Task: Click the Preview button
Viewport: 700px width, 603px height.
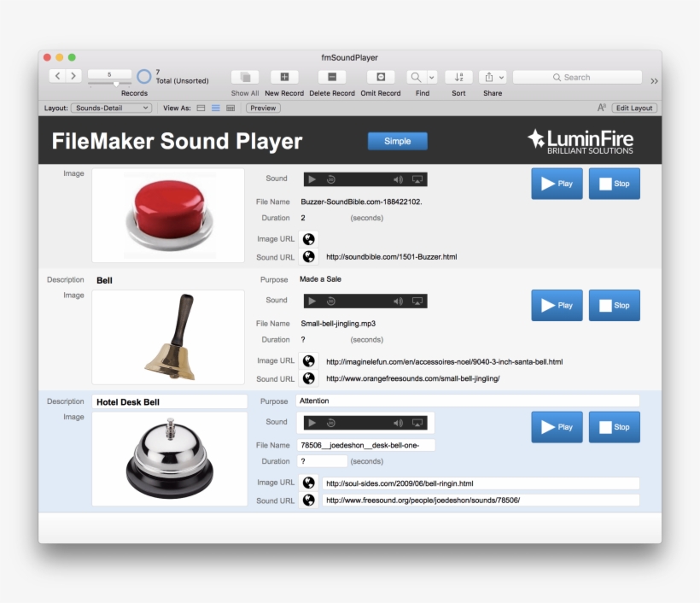Action: coord(263,108)
